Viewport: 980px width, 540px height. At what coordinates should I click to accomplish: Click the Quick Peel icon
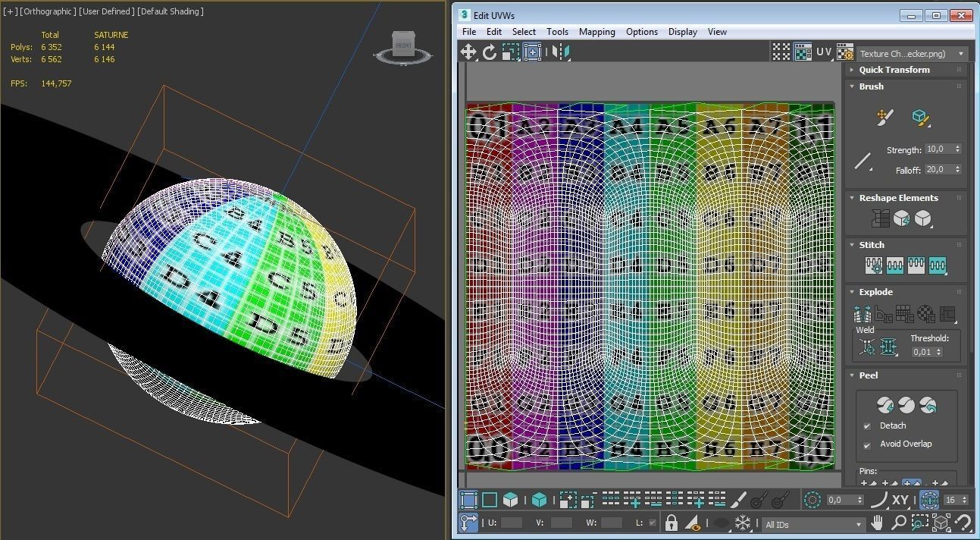pyautogui.click(x=885, y=405)
